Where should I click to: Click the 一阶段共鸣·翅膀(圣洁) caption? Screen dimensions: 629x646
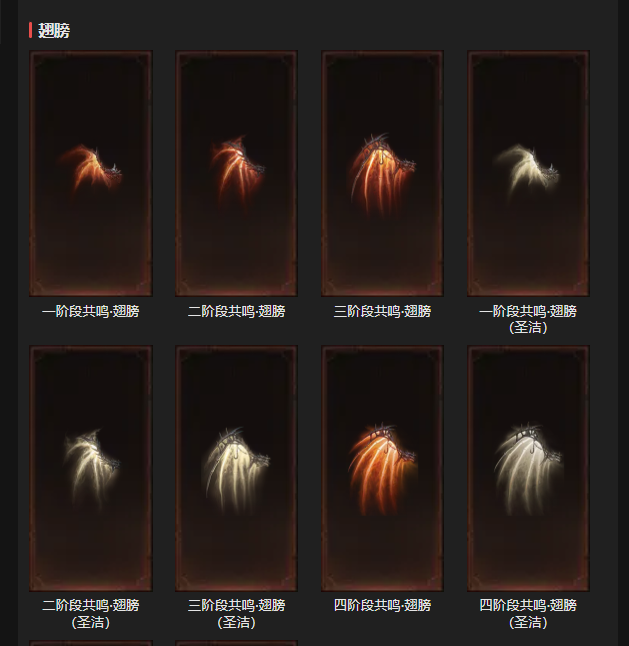click(528, 319)
